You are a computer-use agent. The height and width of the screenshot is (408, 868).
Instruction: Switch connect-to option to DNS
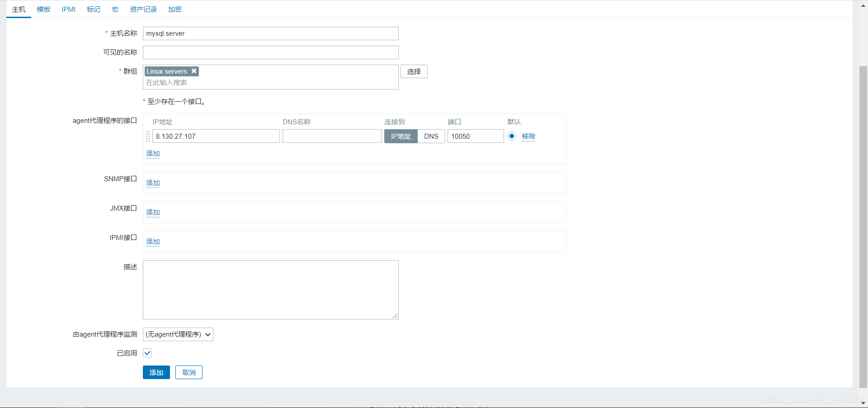(x=431, y=136)
